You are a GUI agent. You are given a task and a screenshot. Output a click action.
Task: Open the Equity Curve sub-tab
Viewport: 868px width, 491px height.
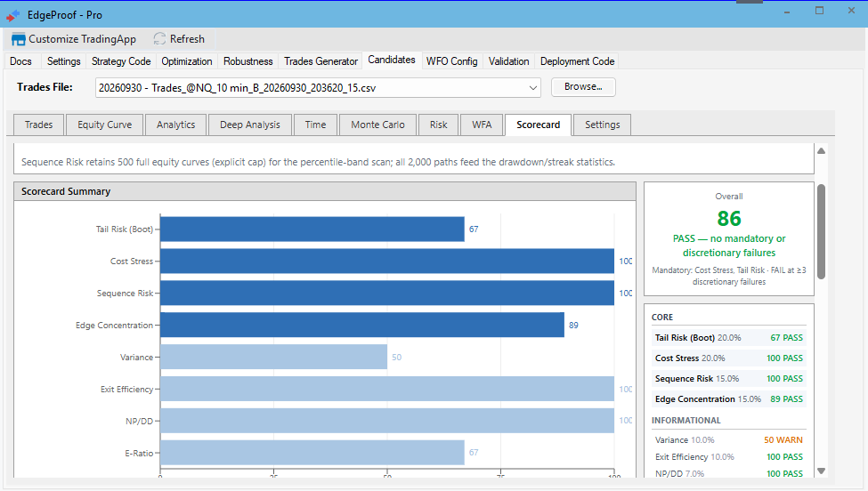tap(105, 125)
